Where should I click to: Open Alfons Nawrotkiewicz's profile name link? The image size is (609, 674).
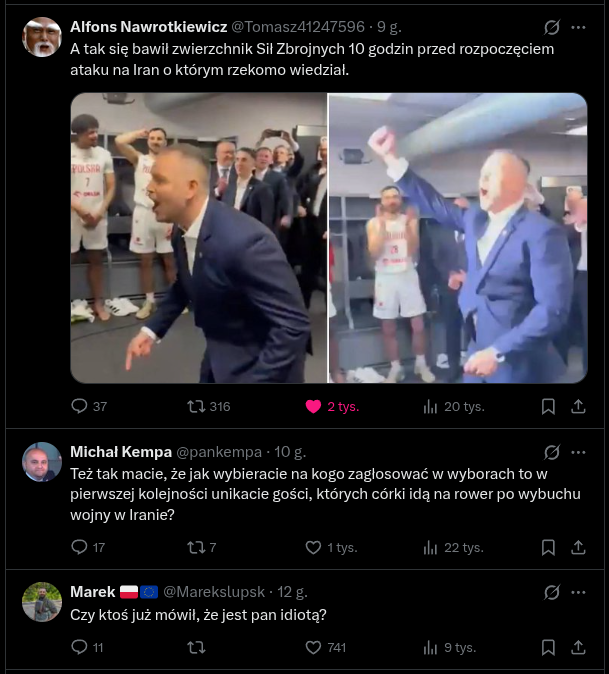point(148,27)
